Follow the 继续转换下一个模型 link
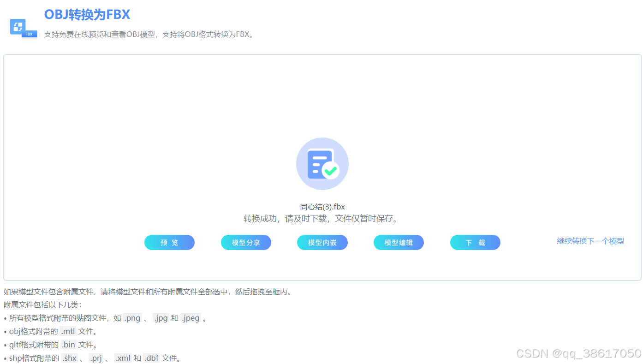 (x=590, y=241)
